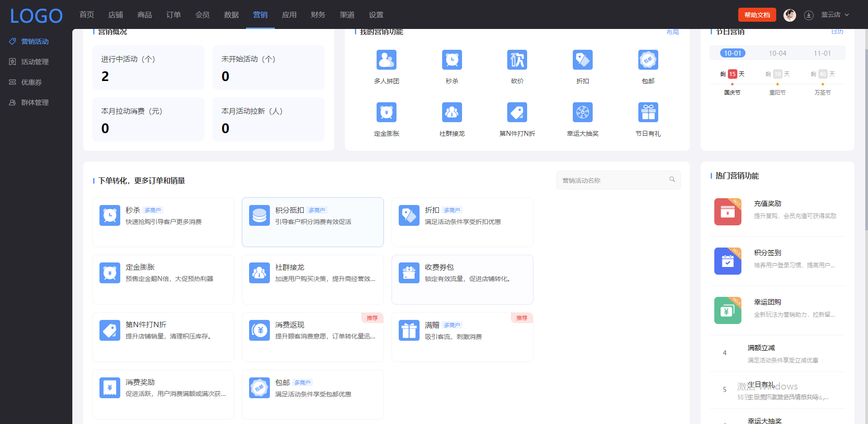868x424 pixels.
Task: Click the user avatar in top bar
Action: click(x=790, y=15)
